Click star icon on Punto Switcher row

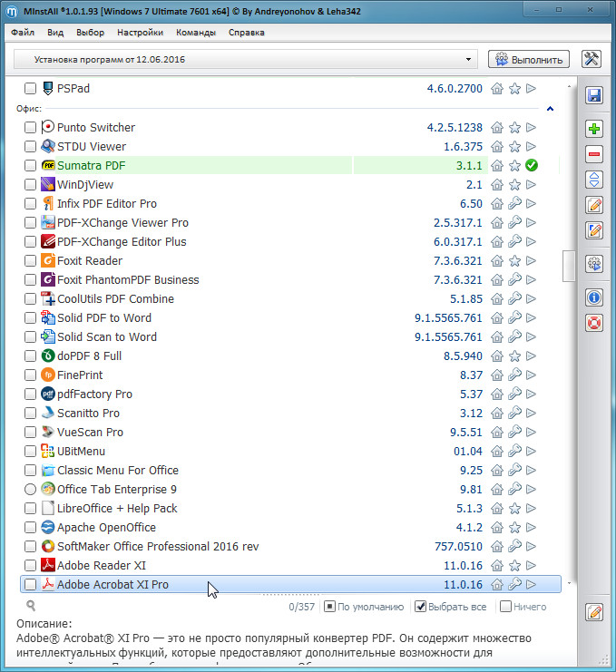[514, 127]
